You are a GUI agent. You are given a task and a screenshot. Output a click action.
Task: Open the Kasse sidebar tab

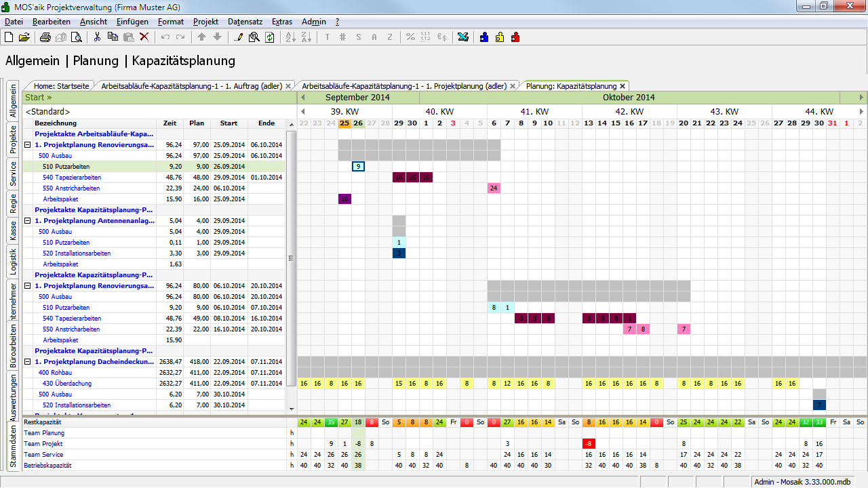[13, 232]
